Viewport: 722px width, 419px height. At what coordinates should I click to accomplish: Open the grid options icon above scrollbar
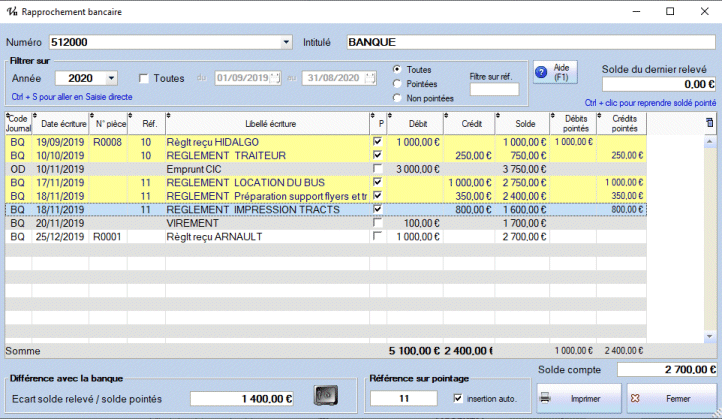pos(710,122)
